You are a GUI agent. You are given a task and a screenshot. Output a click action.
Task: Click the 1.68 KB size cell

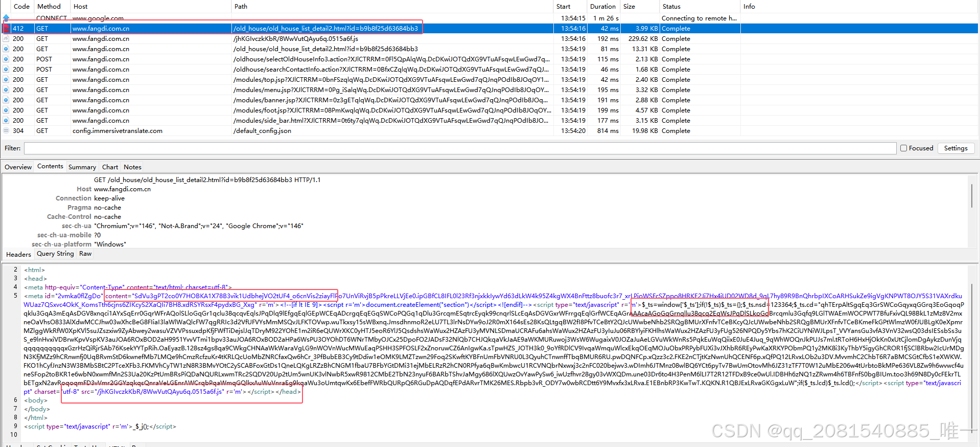646,70
